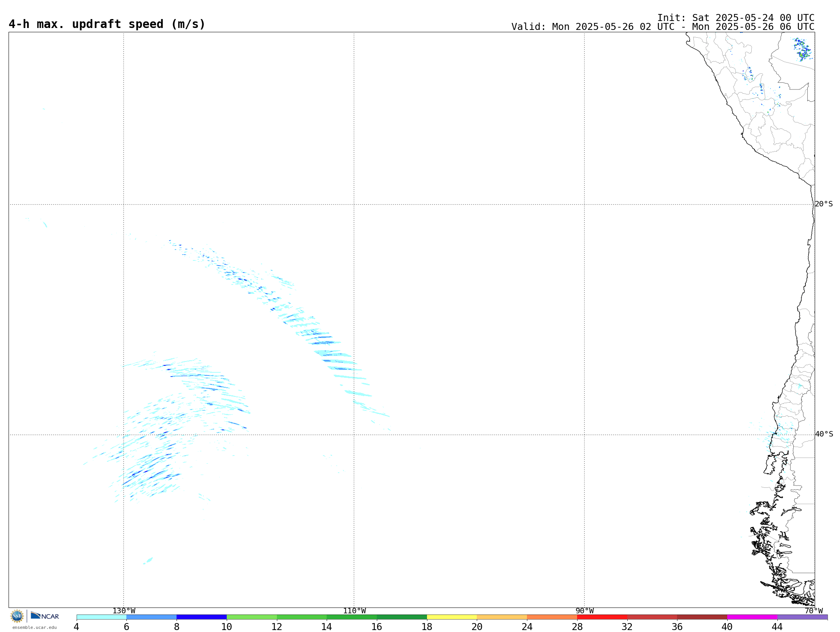Click the dark blue 8–10 colorbar swatch

coord(202,617)
